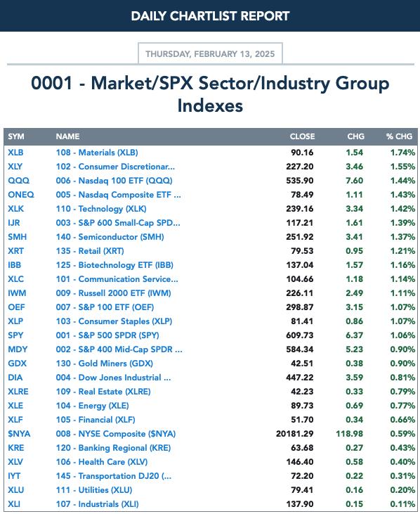Select the XLU symbol link
This screenshot has height=514, width=420.
[x=15, y=490]
